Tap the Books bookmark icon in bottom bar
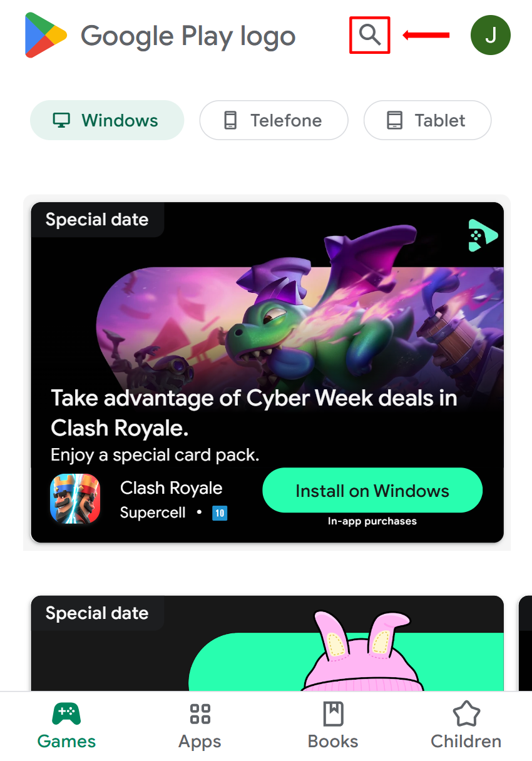Viewport: 532px width, 761px height. 333,713
